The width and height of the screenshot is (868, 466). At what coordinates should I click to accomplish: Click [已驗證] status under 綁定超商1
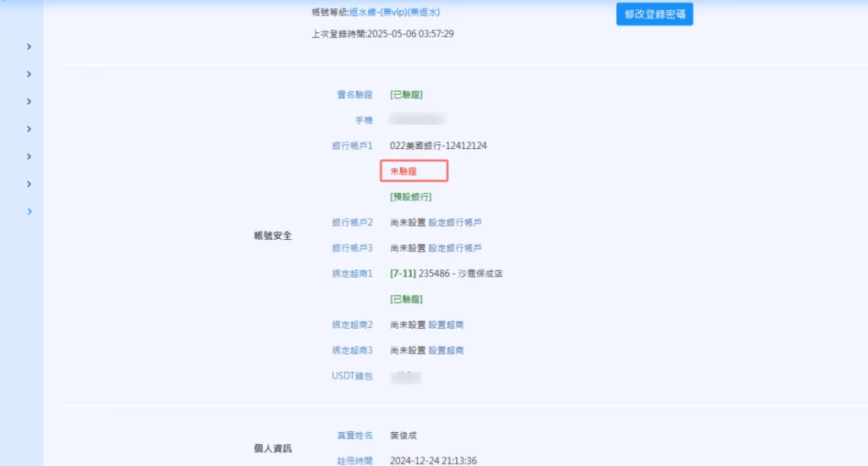click(x=406, y=299)
